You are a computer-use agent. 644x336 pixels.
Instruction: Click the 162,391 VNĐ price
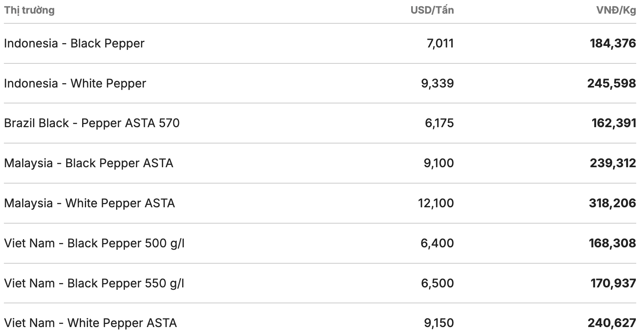614,123
